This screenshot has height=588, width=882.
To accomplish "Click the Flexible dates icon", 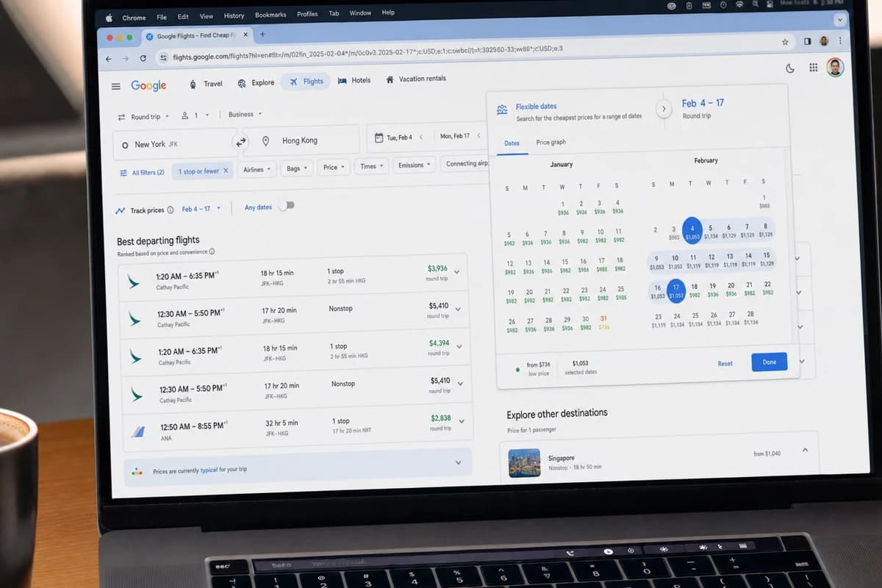I will point(502,110).
